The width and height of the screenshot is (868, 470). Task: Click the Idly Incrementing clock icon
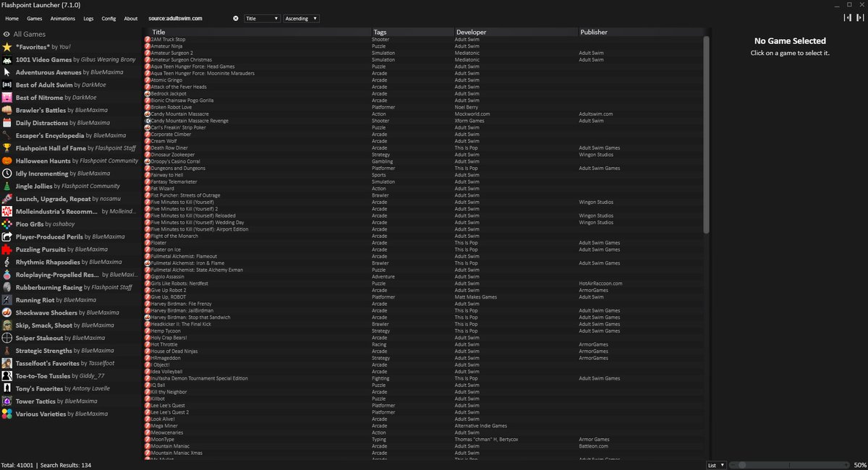7,174
